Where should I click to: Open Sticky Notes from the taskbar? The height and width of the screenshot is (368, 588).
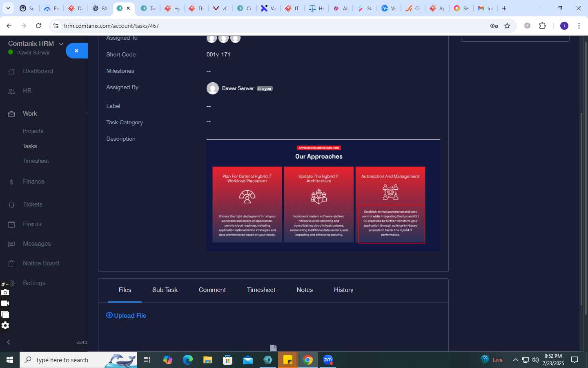(x=288, y=360)
